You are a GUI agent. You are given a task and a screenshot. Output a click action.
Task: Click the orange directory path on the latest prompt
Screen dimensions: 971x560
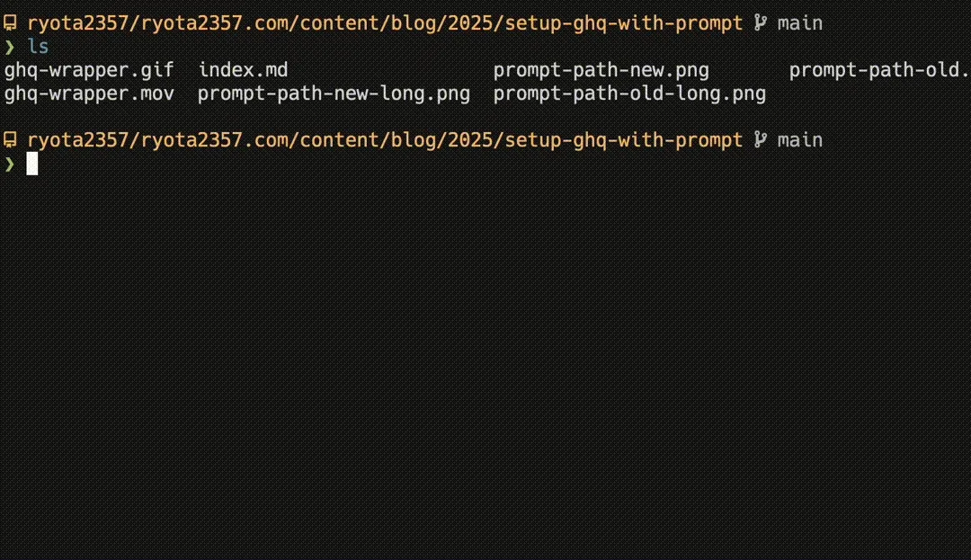coord(385,140)
